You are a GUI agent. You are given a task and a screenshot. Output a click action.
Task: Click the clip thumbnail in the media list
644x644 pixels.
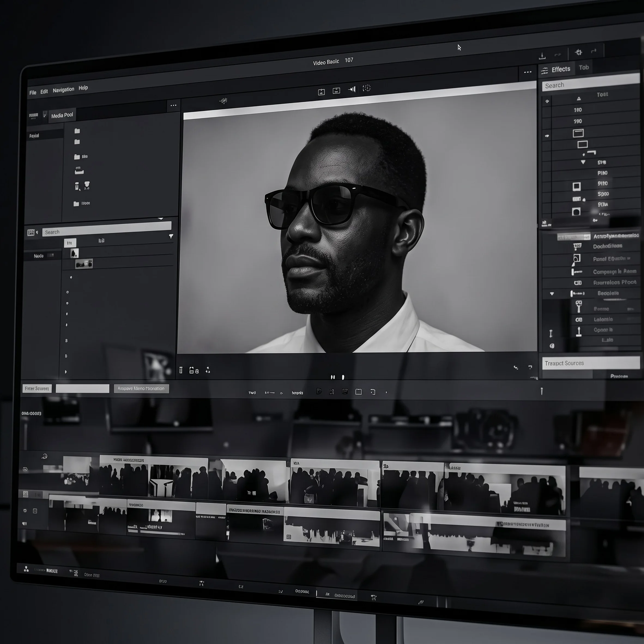tap(84, 264)
